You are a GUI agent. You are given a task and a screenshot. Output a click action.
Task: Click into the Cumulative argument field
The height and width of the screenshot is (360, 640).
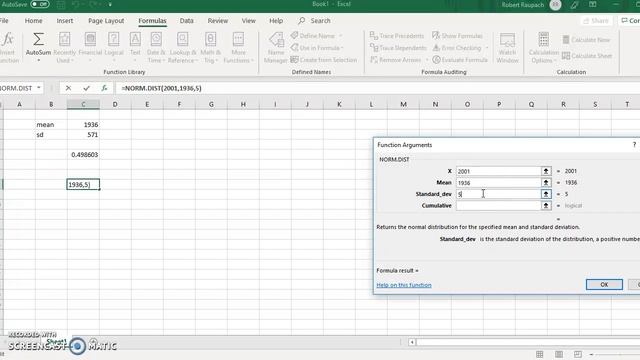(498, 205)
